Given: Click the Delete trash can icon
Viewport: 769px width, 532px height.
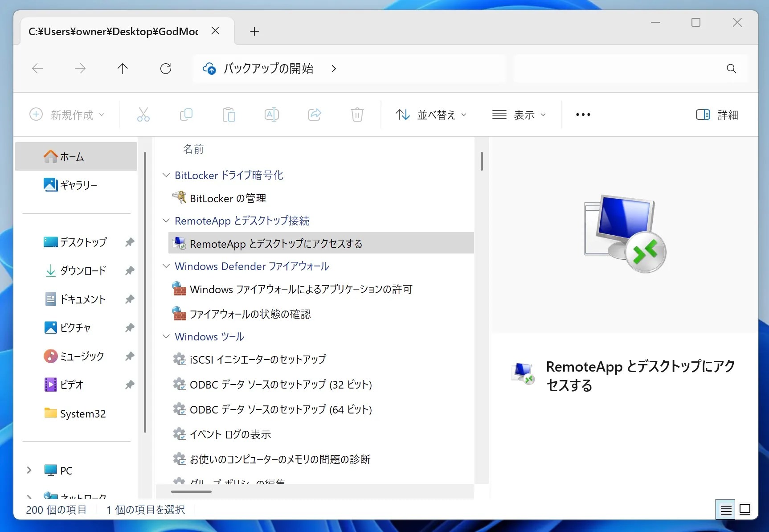Looking at the screenshot, I should pyautogui.click(x=357, y=115).
